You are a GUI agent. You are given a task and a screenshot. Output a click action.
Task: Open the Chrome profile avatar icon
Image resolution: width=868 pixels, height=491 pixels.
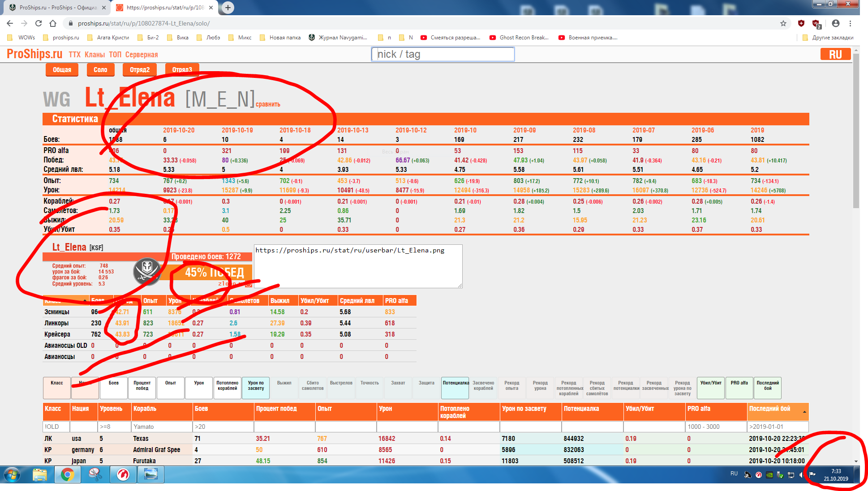[836, 23]
